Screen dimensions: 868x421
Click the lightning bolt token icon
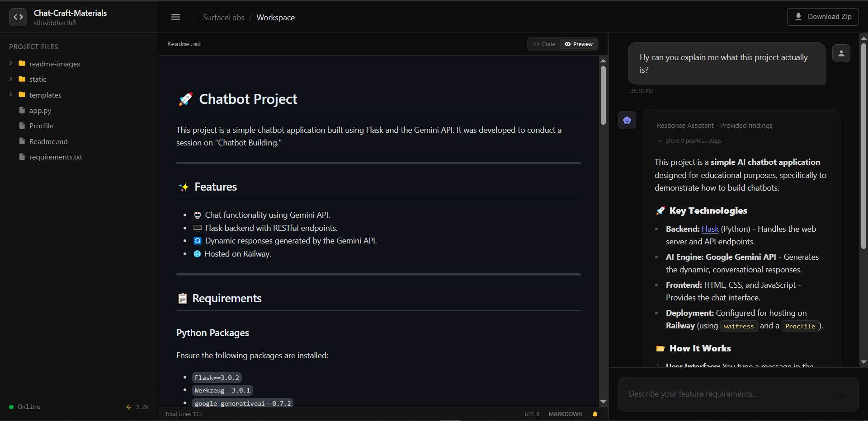click(128, 407)
